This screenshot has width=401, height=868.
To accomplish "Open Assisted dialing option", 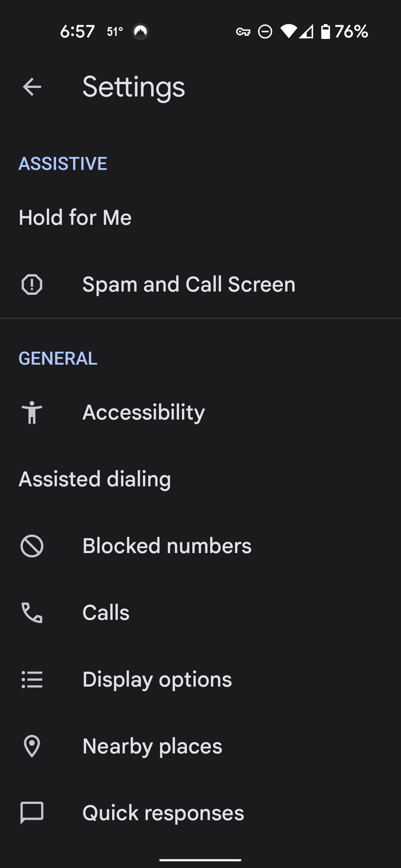I will coord(200,479).
